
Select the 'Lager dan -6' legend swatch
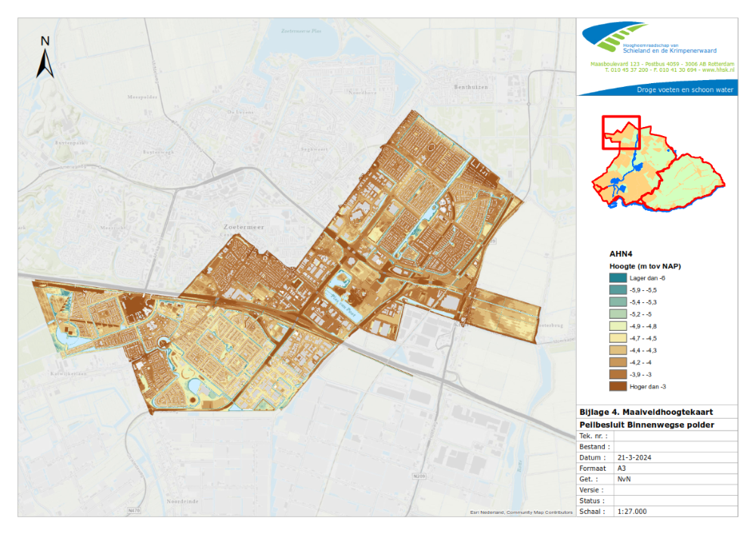click(x=618, y=279)
